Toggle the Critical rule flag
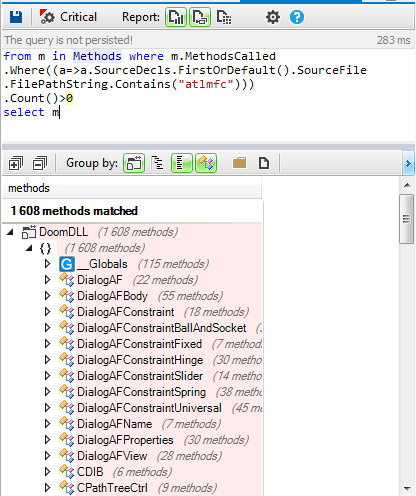This screenshot has width=416, height=496. pyautogui.click(x=68, y=17)
